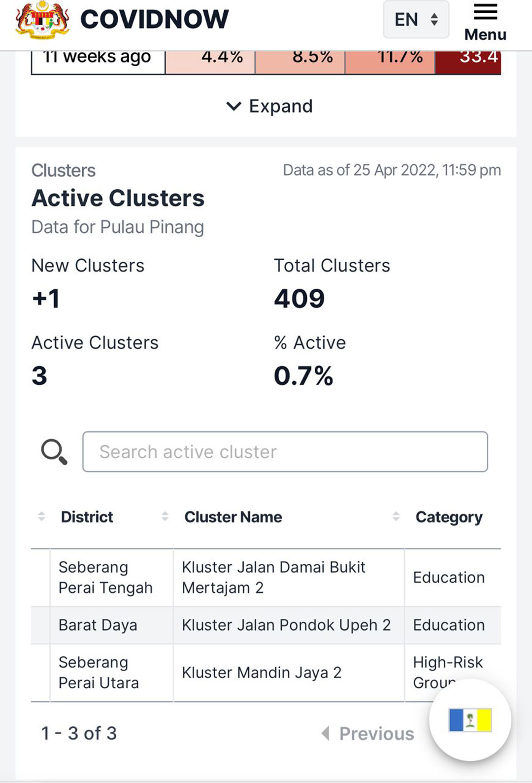Click the COVIDNOW site title
Screen dimensions: 532x783
154,19
